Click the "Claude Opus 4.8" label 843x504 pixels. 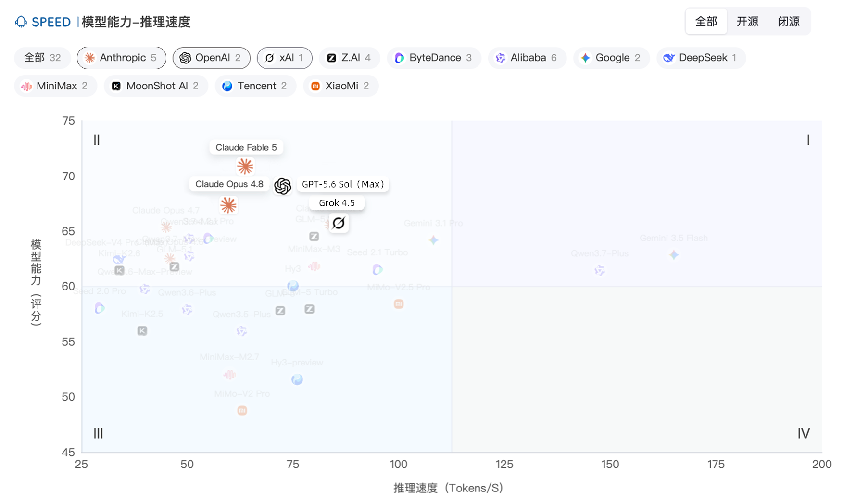[229, 184]
